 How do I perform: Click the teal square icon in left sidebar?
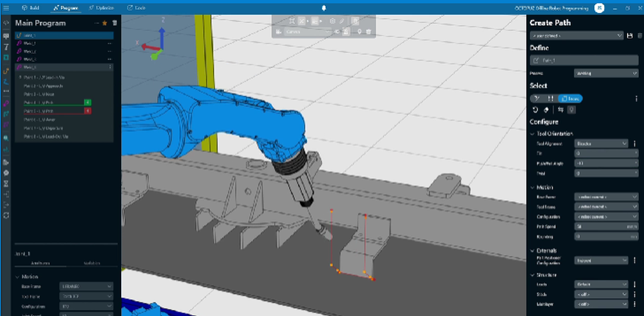click(6, 58)
